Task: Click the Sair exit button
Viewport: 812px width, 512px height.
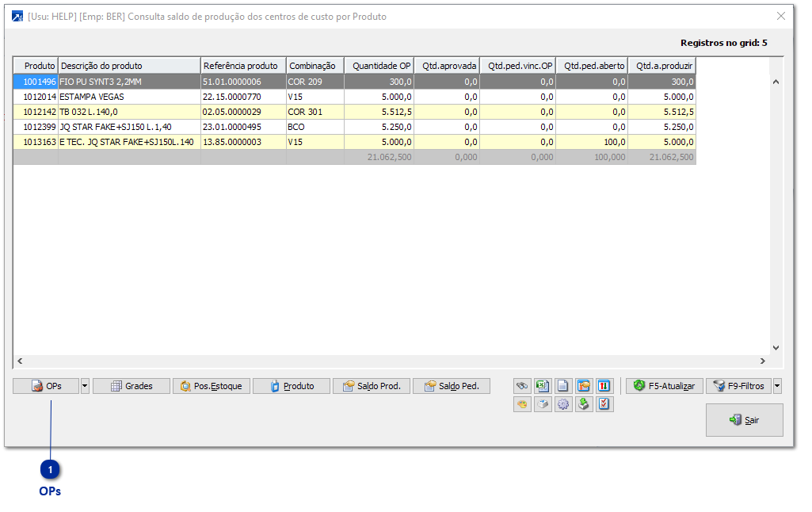Action: (744, 420)
